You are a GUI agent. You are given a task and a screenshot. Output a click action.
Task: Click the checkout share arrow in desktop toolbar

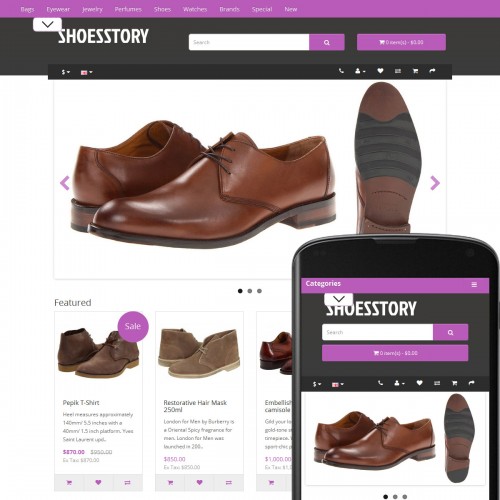click(432, 71)
